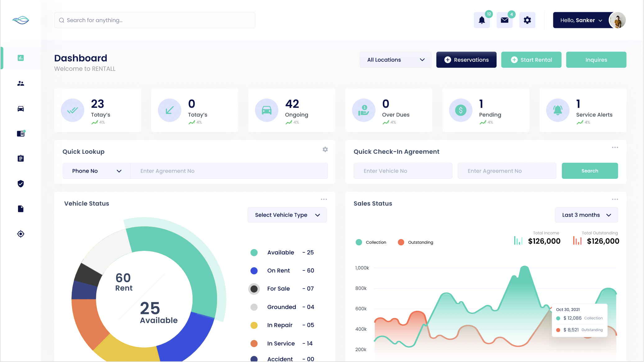Expand the Last 3 months dropdown
This screenshot has width=644, height=362.
[586, 215]
